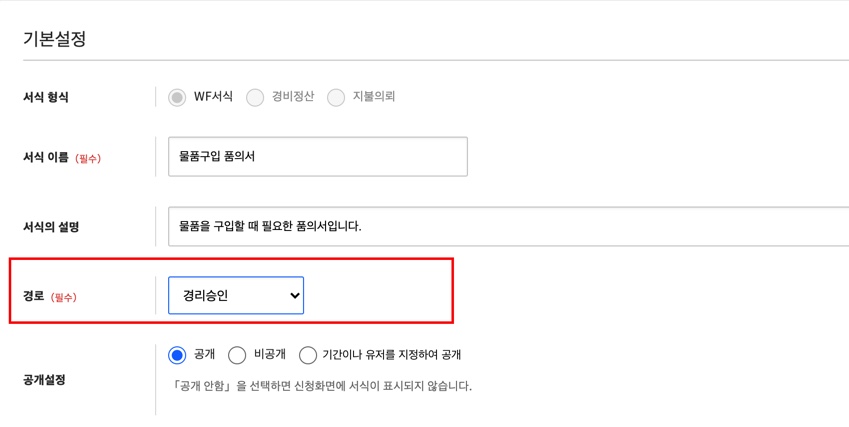Image resolution: width=849 pixels, height=427 pixels.
Task: Click the 서식 형식 row label
Action: pos(46,97)
